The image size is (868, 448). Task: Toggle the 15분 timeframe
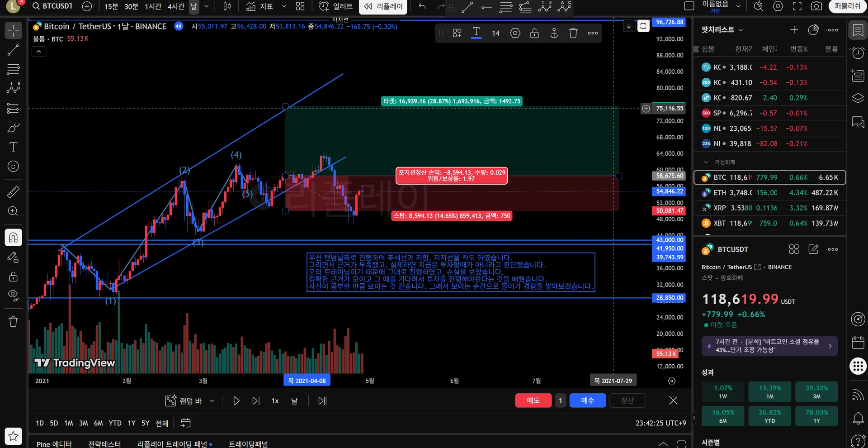click(x=111, y=6)
